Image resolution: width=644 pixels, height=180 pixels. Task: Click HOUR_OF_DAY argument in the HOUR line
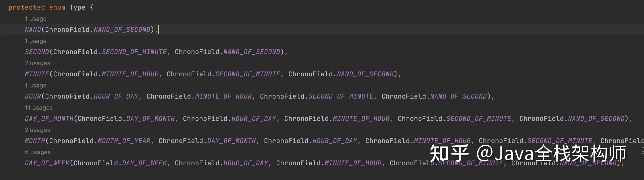[x=116, y=96]
